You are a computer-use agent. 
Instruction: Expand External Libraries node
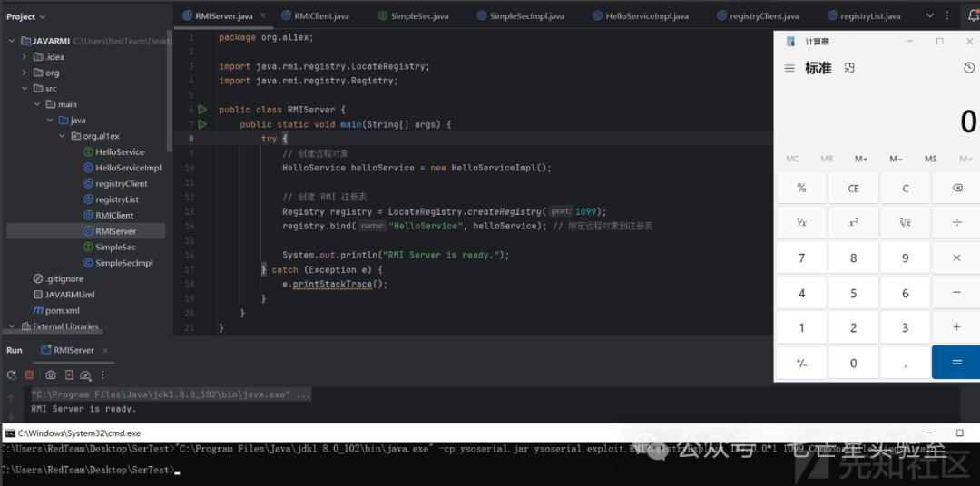click(x=11, y=326)
